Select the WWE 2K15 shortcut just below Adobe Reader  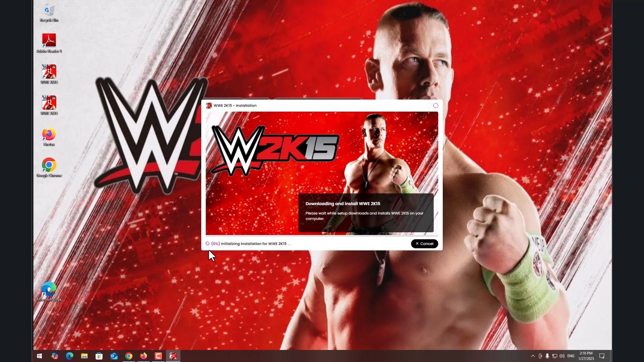tap(49, 74)
